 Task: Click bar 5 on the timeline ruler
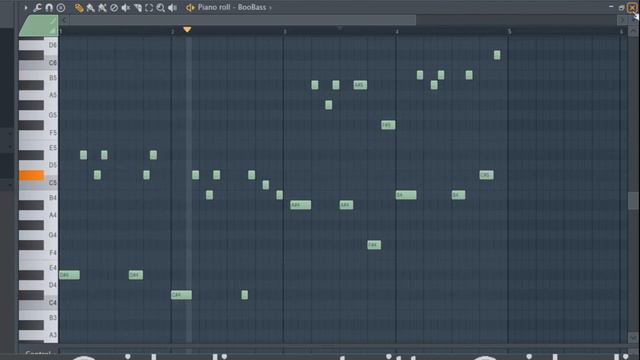pos(509,31)
